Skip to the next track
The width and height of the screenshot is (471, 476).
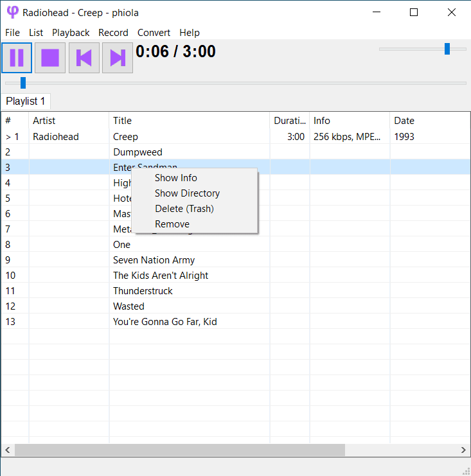(x=118, y=58)
